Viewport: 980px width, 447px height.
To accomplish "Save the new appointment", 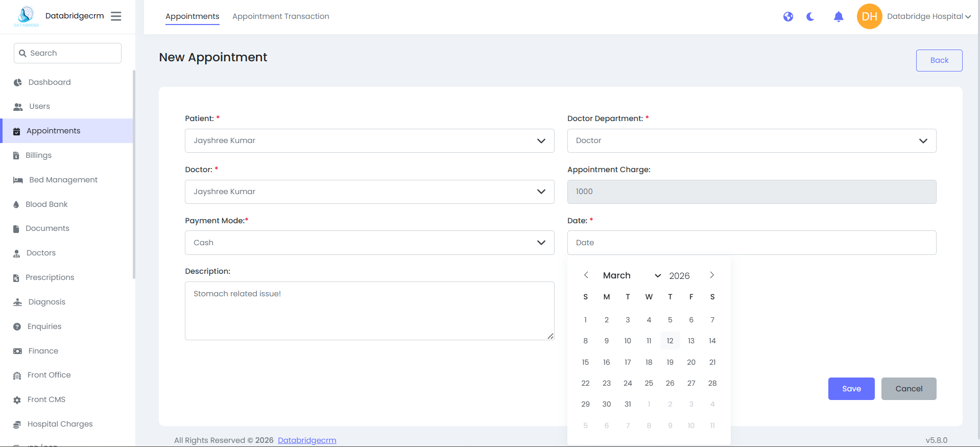I will coord(851,389).
